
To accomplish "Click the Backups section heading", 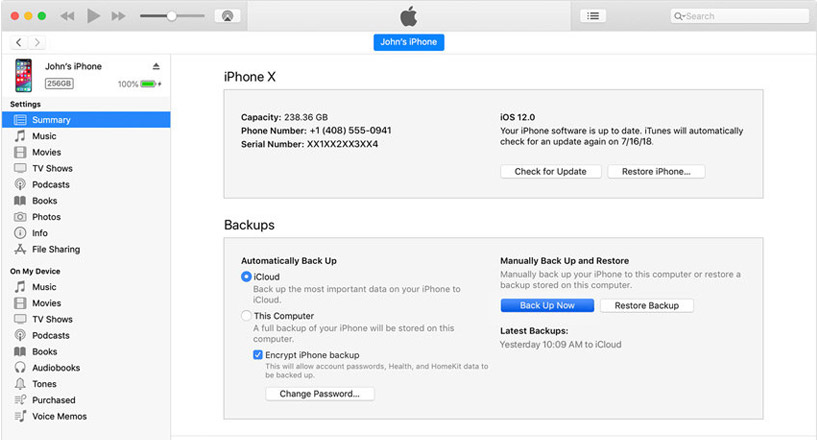I will (249, 225).
